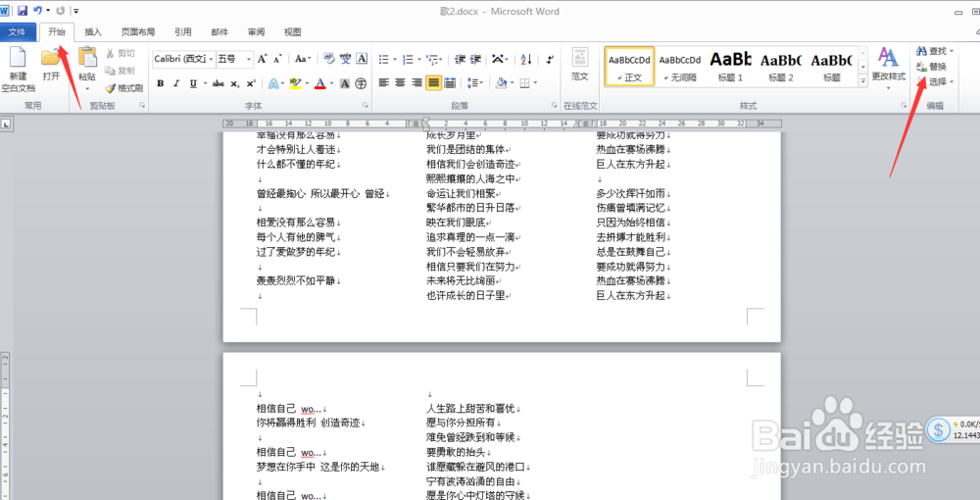Click the New blank document icon
980x500 pixels.
click(x=18, y=58)
